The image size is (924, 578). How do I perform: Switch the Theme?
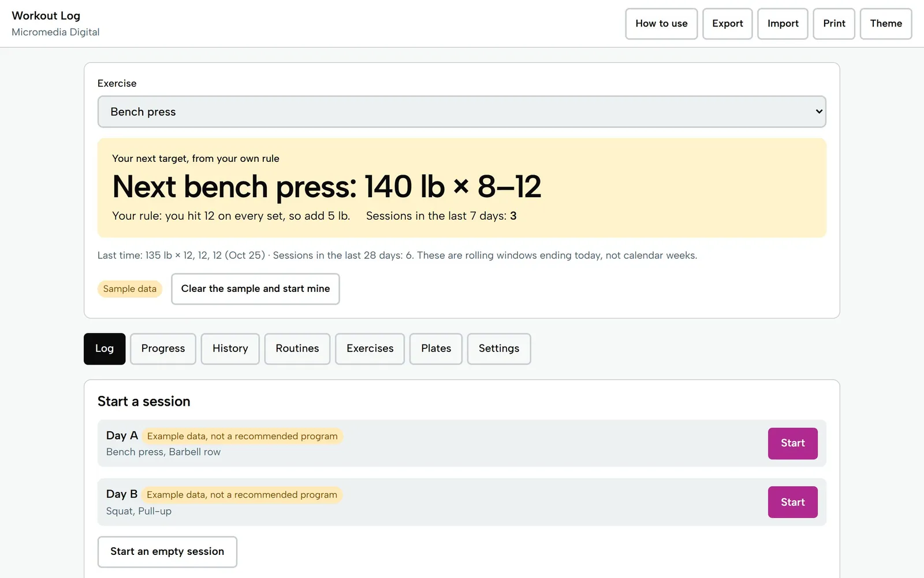click(886, 24)
